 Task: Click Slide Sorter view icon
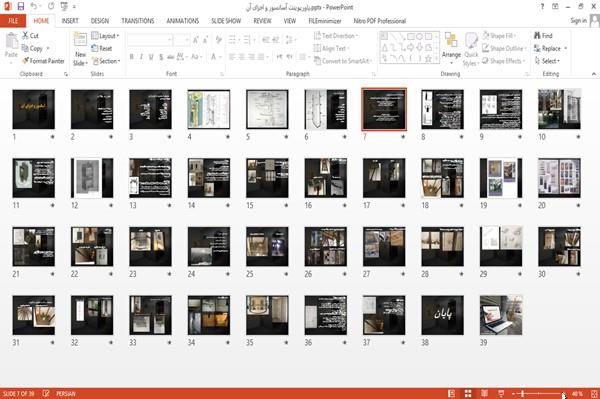tap(468, 394)
